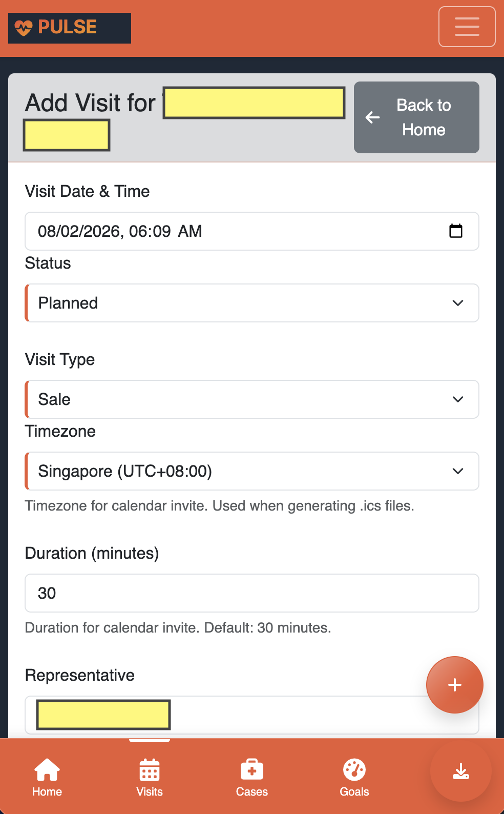Click the highlighted visit title field
This screenshot has width=504, height=814.
coord(253,103)
